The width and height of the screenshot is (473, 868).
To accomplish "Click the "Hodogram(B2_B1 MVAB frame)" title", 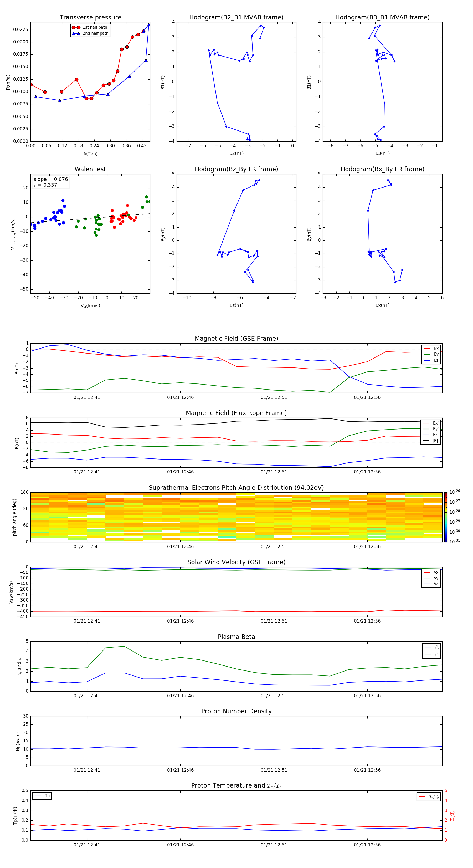I will (236, 18).
